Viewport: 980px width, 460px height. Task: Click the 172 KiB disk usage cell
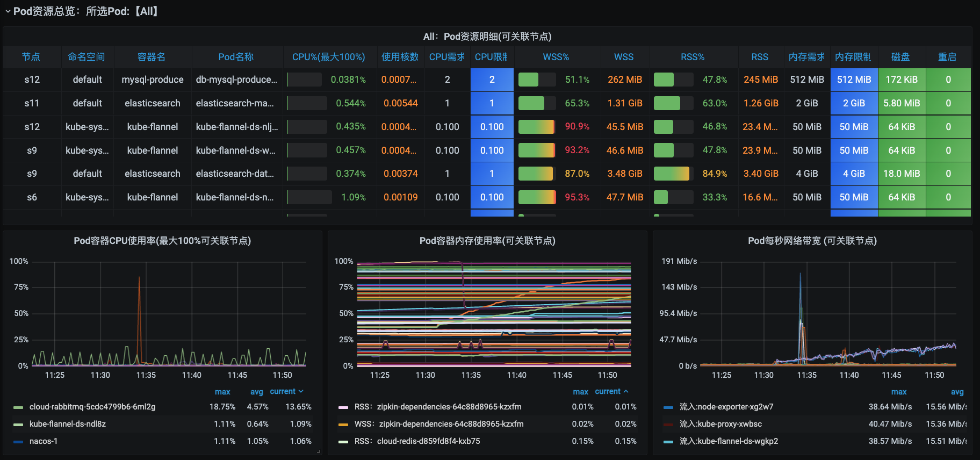(902, 80)
